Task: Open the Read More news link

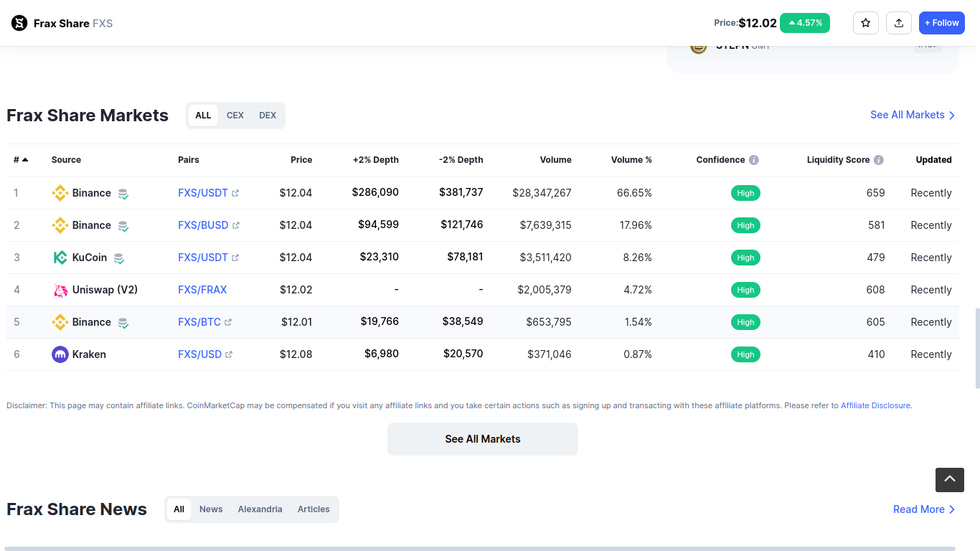Action: (x=924, y=509)
